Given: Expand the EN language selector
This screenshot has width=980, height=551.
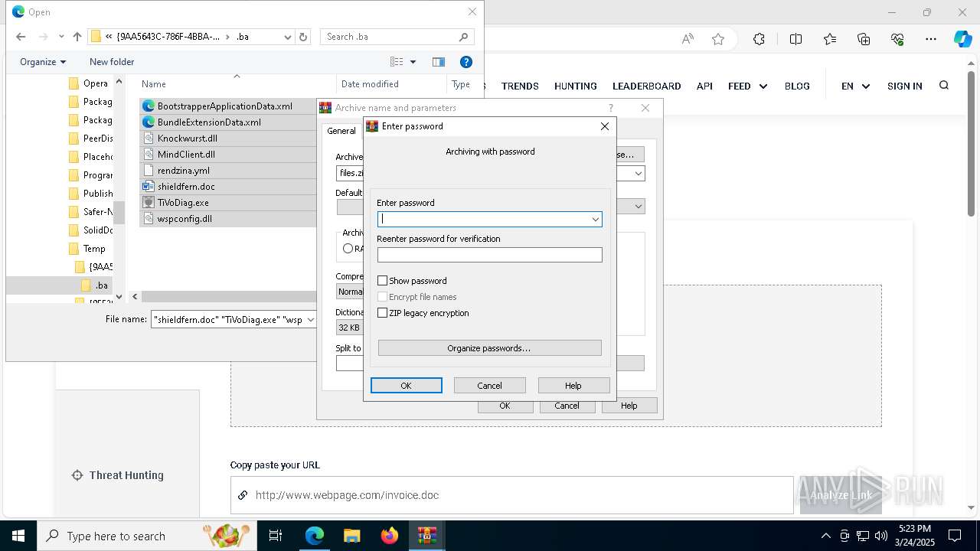Looking at the screenshot, I should 855,86.
